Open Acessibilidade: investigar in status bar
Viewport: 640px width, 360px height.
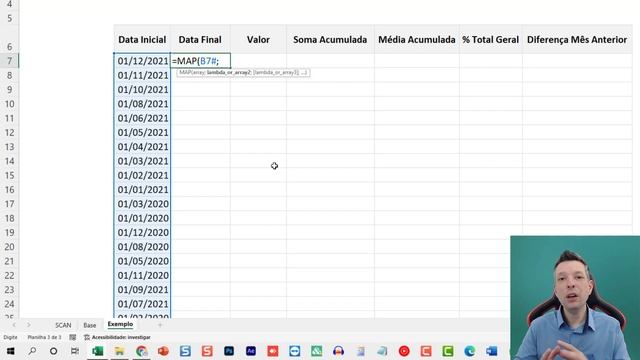tap(117, 337)
